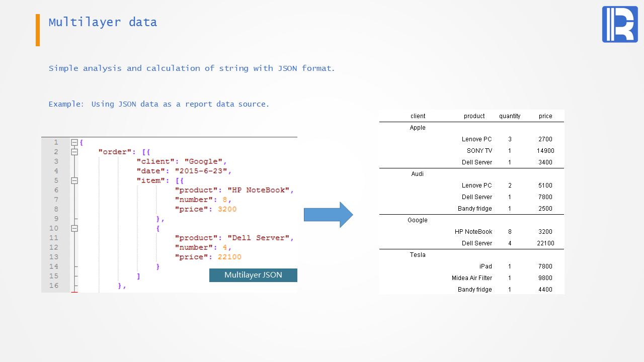Click the blue right-pointing arrow
Image resolution: width=644 pixels, height=362 pixels.
(x=328, y=215)
